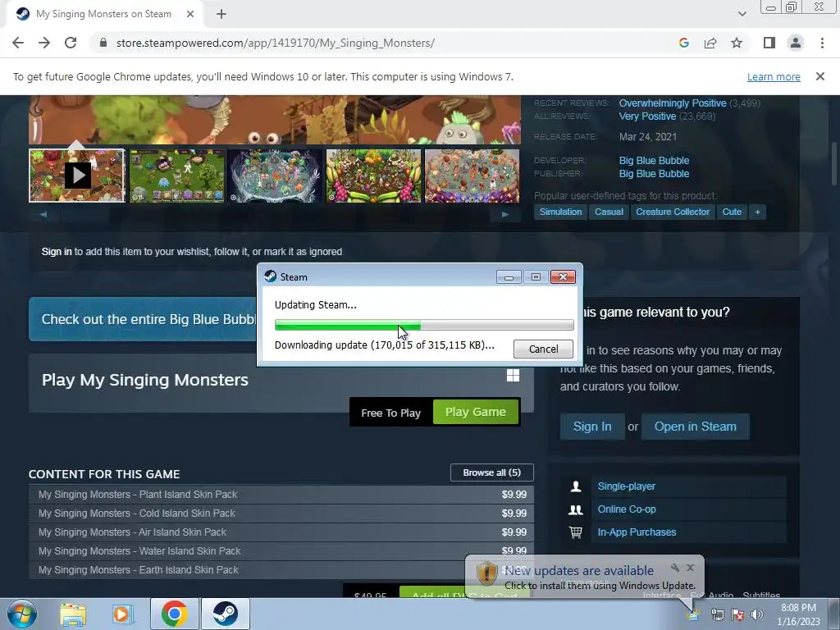Viewport: 840px width, 630px height.
Task: Click the browser forward arrow
Action: 44,43
